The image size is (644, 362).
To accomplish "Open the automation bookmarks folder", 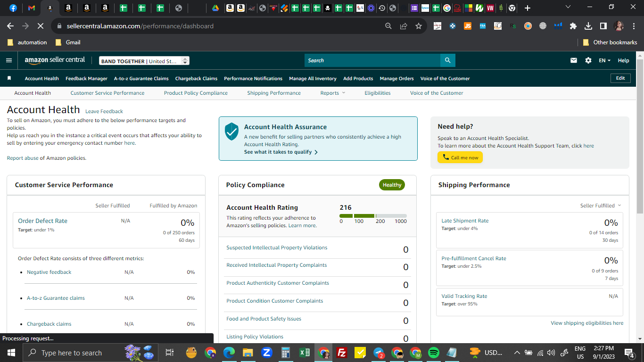I will click(x=27, y=42).
